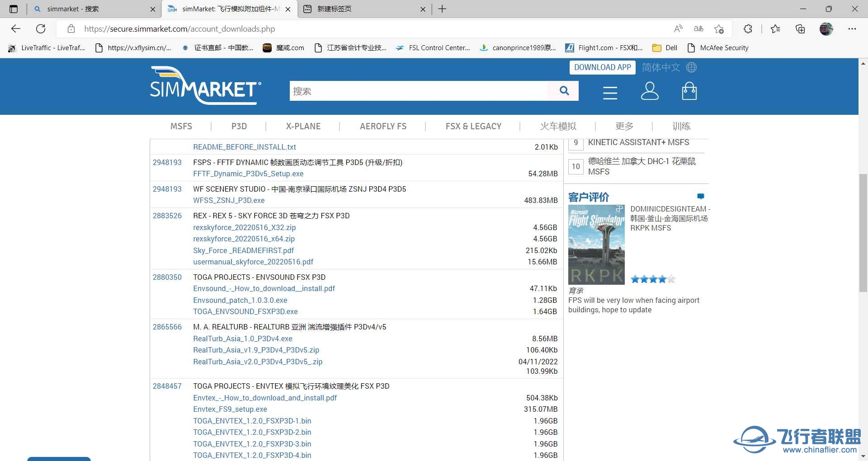Image resolution: width=868 pixels, height=461 pixels.
Task: Click the read aloud icon in address bar
Action: pos(678,29)
